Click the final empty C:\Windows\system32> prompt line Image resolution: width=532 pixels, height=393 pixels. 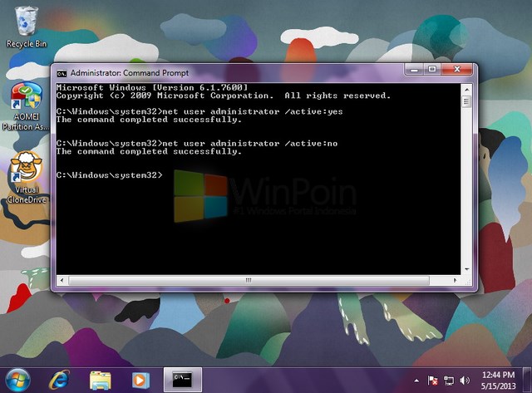[109, 175]
